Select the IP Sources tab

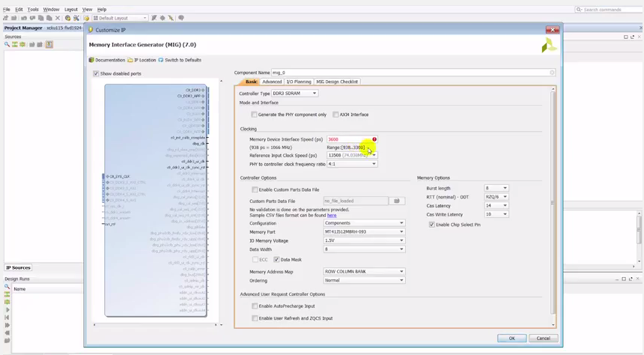point(18,267)
